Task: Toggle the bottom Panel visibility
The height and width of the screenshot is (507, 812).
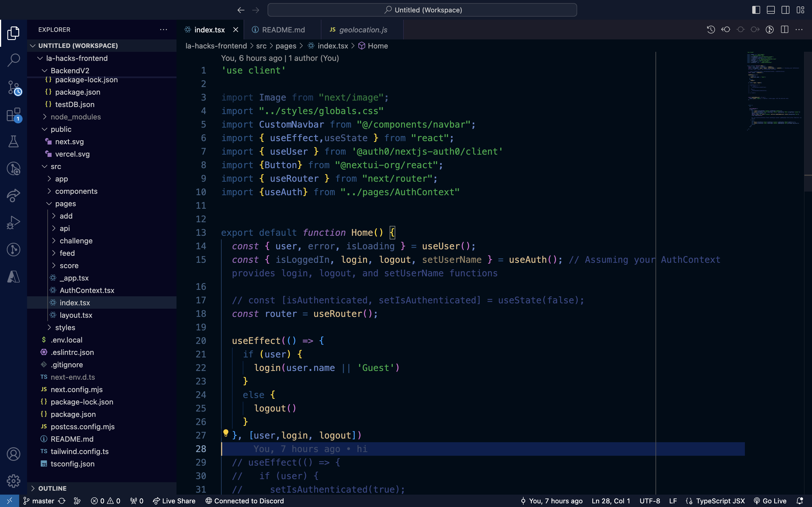Action: click(771, 10)
